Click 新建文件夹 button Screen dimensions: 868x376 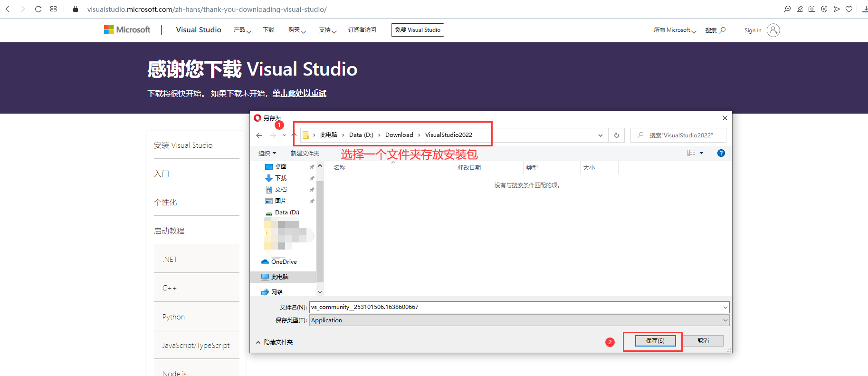pyautogui.click(x=305, y=153)
